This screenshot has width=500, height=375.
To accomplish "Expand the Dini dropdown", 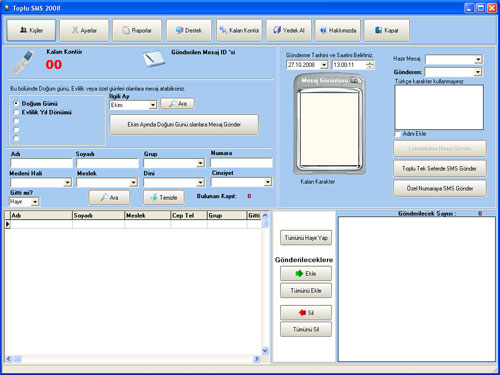I will click(x=200, y=183).
